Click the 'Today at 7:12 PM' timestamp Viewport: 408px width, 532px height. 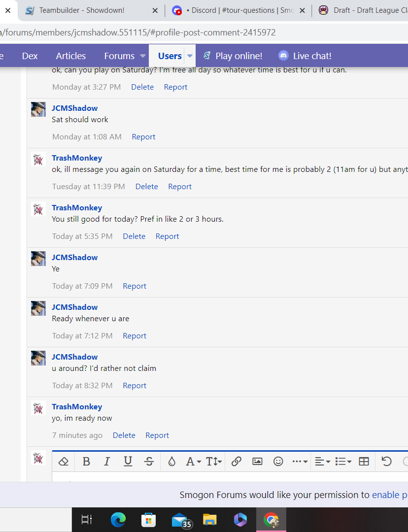tap(82, 335)
